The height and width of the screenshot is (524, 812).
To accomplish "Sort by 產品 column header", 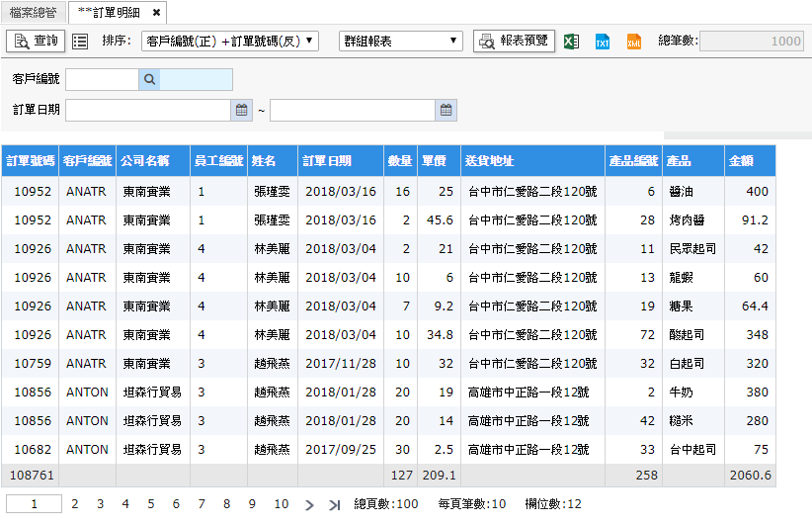I will tap(693, 161).
